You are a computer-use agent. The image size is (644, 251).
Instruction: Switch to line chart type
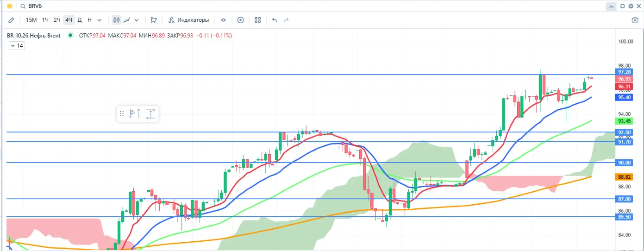tap(126, 20)
